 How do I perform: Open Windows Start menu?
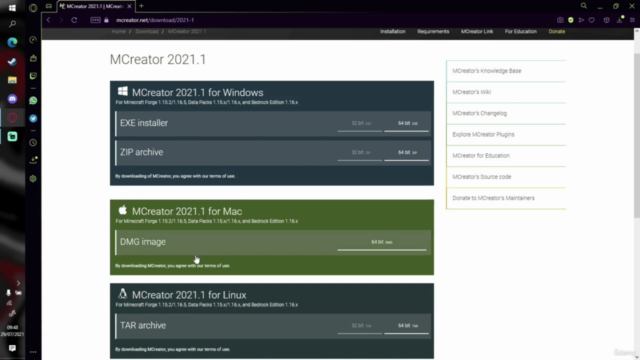click(x=12, y=8)
